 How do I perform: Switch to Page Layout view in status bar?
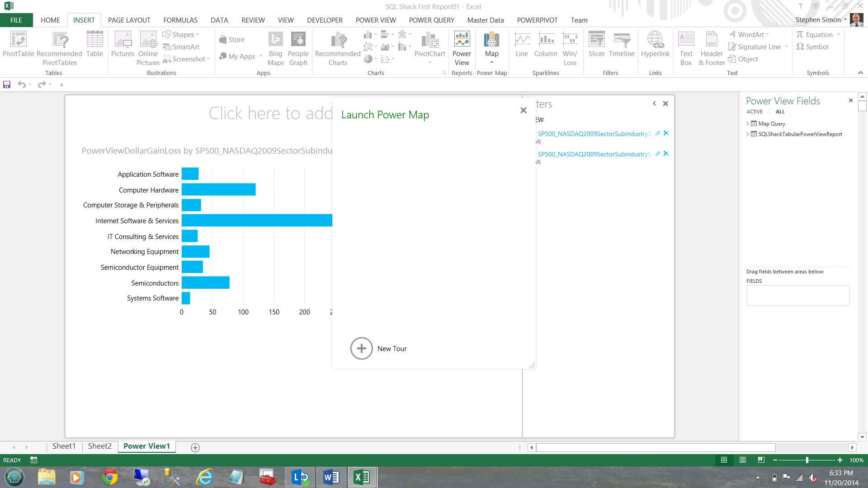[743, 460]
